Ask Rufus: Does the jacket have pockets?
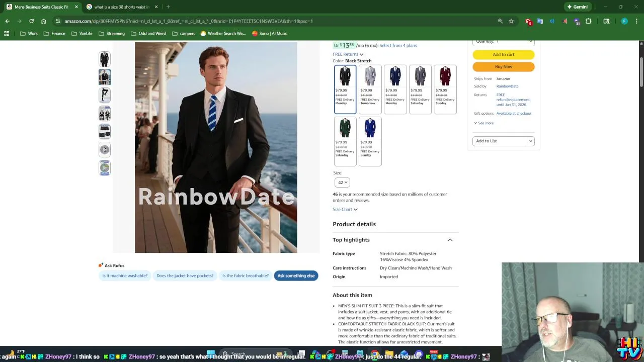The width and height of the screenshot is (644, 362). click(x=185, y=276)
